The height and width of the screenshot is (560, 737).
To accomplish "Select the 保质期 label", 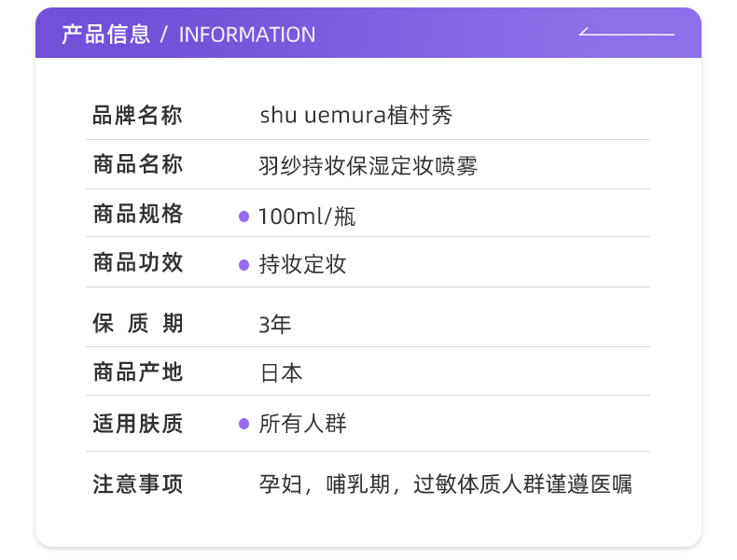I will (x=138, y=324).
